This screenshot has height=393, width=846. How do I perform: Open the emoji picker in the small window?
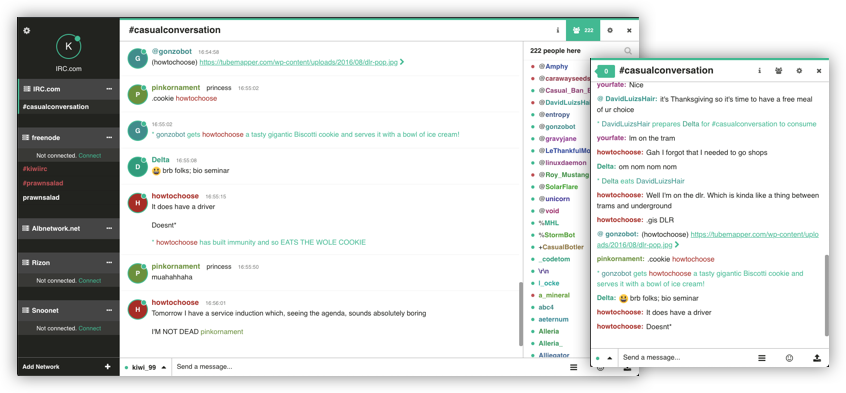click(x=789, y=357)
